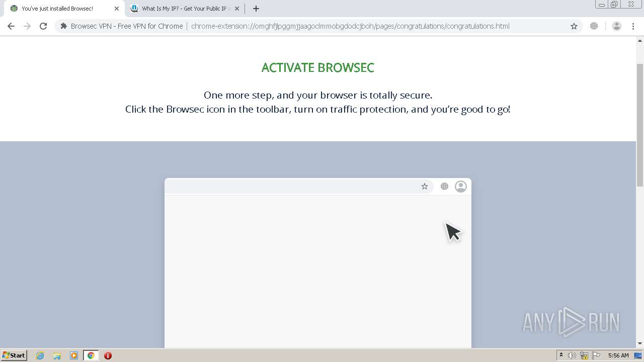Switch to "What Is My IP?" tab
Screen dimensions: 644x362
click(x=184, y=9)
